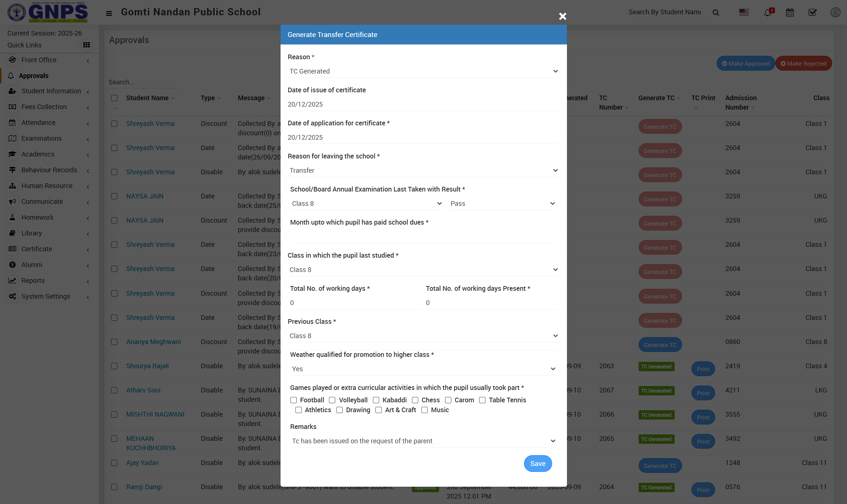This screenshot has height=504, width=847.
Task: Click the Human Resource sidebar icon
Action: coord(12,186)
